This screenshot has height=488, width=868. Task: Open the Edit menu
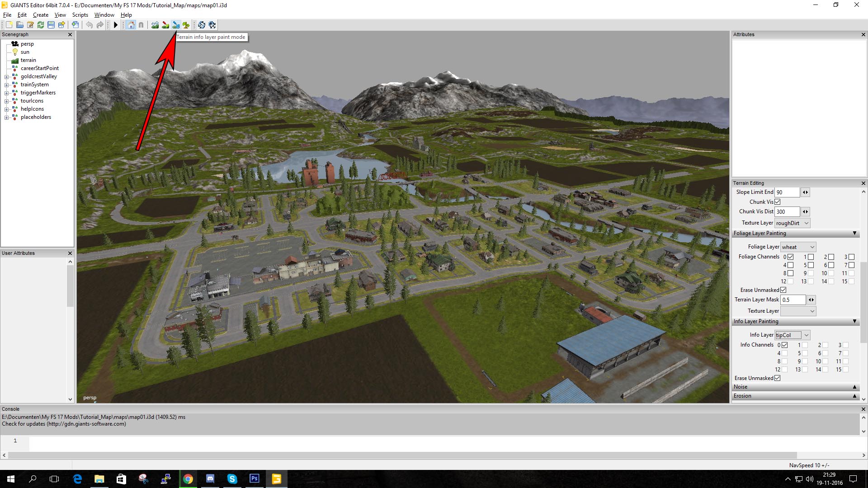pyautogui.click(x=22, y=15)
